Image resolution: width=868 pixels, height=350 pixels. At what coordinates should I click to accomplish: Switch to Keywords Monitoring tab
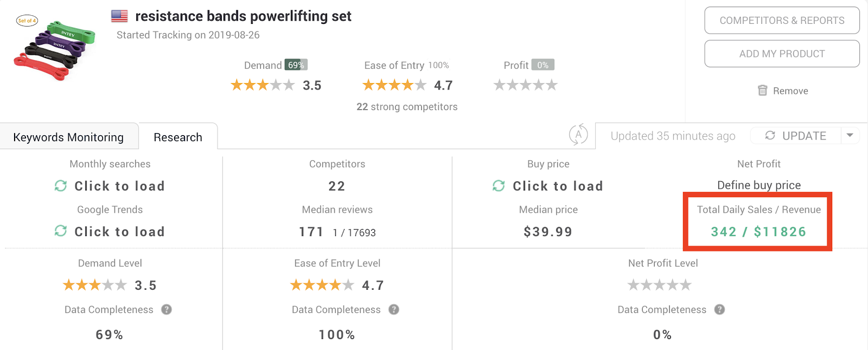68,137
